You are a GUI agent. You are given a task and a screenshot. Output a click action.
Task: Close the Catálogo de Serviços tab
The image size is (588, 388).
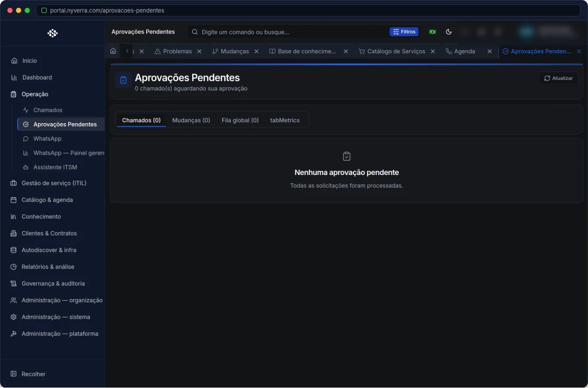coord(433,51)
